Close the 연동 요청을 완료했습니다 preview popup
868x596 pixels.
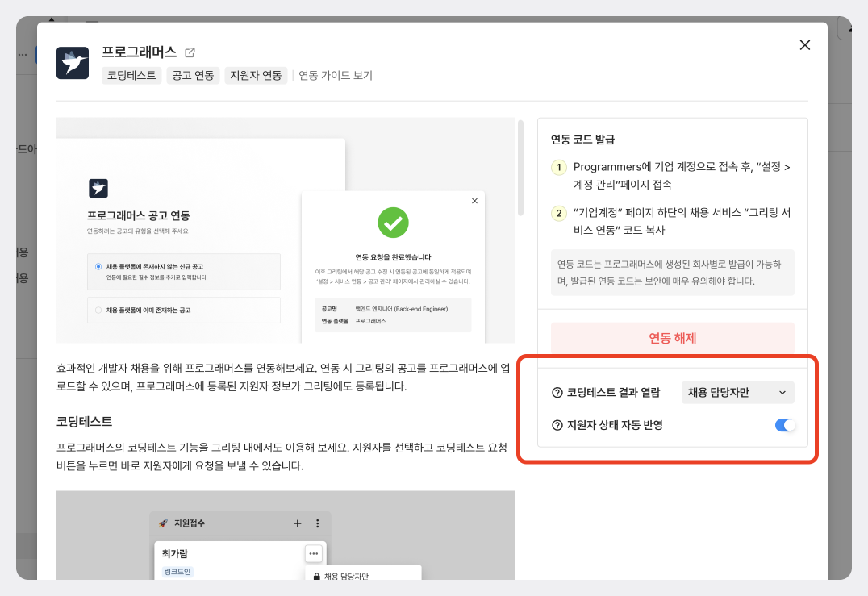(474, 201)
